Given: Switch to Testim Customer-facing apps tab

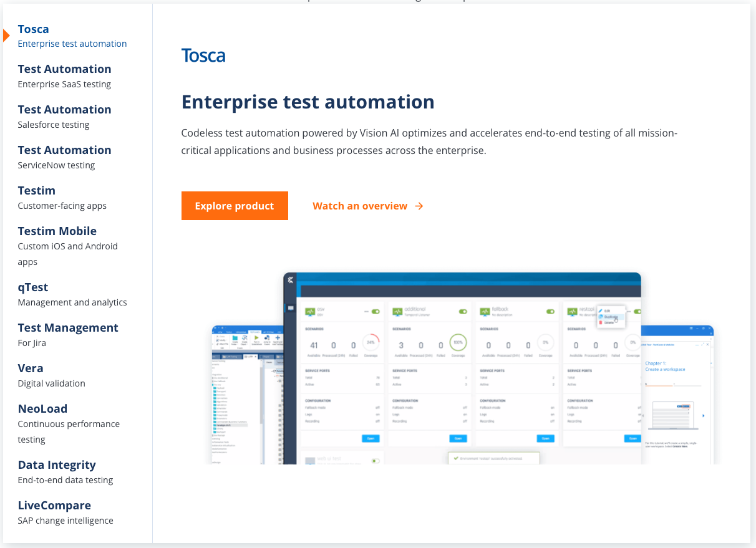Looking at the screenshot, I should click(x=62, y=198).
